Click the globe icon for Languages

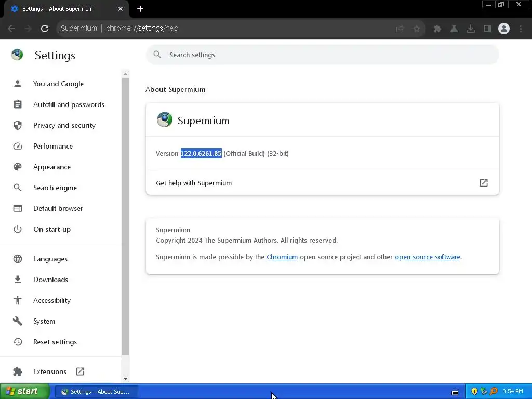coord(18,259)
